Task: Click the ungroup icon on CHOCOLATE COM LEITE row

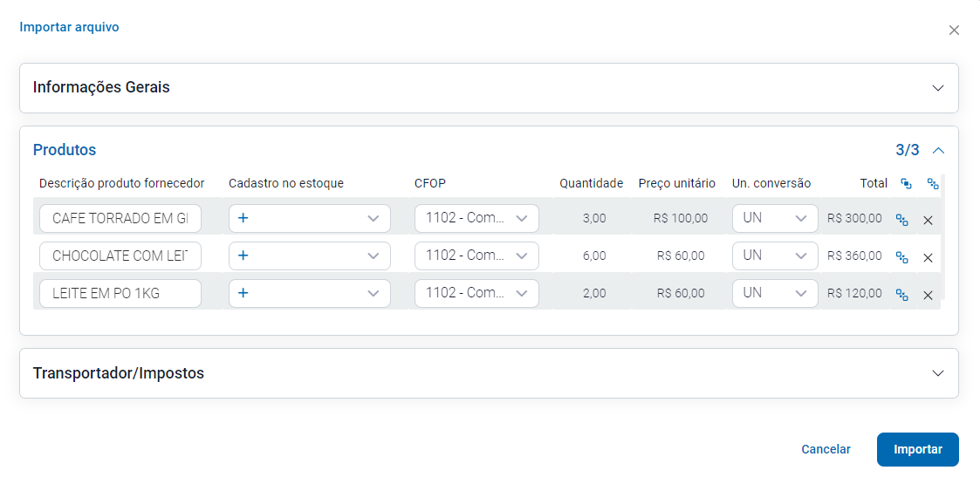Action: pos(902,257)
